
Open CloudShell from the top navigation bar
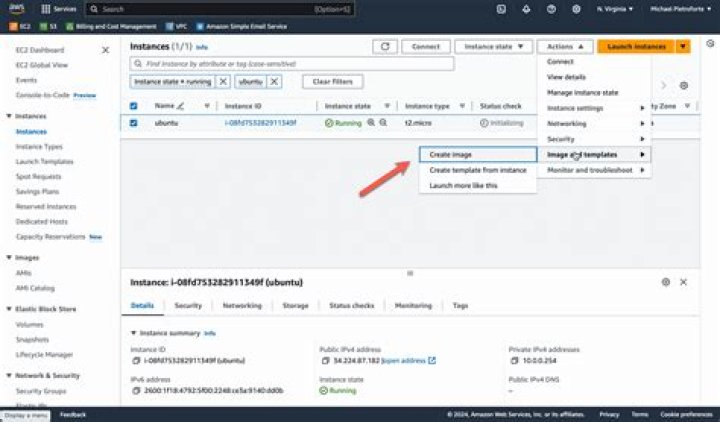[x=500, y=8]
